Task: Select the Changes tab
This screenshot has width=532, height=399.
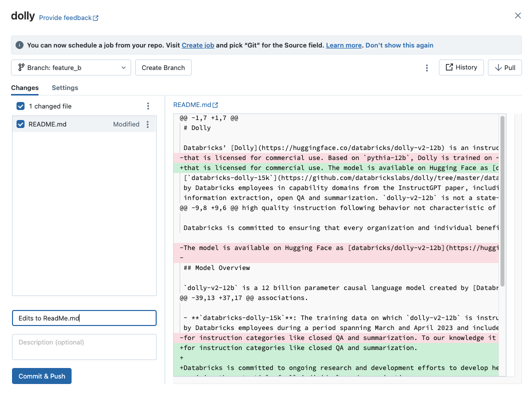Action: (25, 87)
